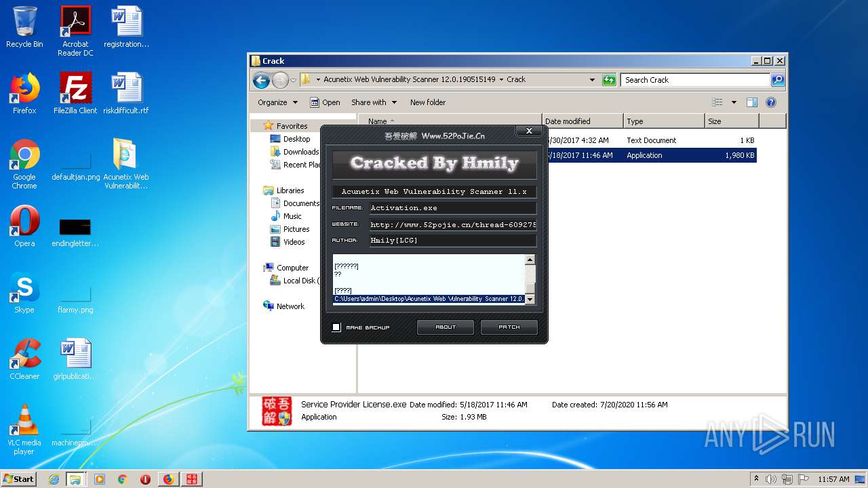The width and height of the screenshot is (868, 488).
Task: Select Downloads in Favorites
Action: [301, 152]
